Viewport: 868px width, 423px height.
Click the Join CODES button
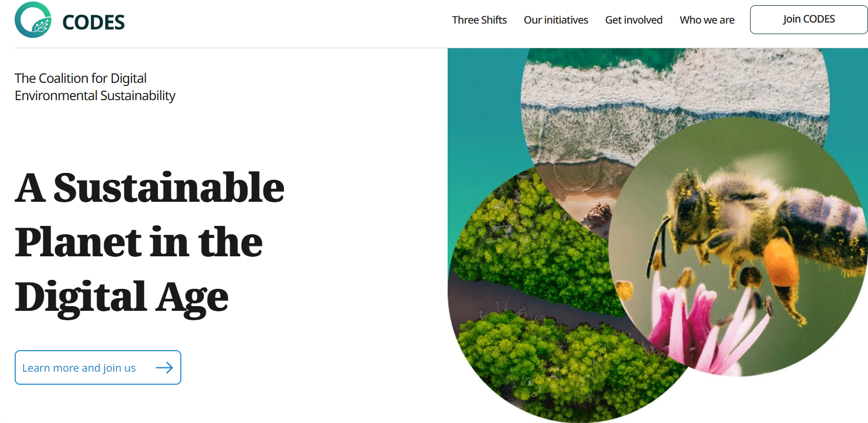(x=809, y=19)
